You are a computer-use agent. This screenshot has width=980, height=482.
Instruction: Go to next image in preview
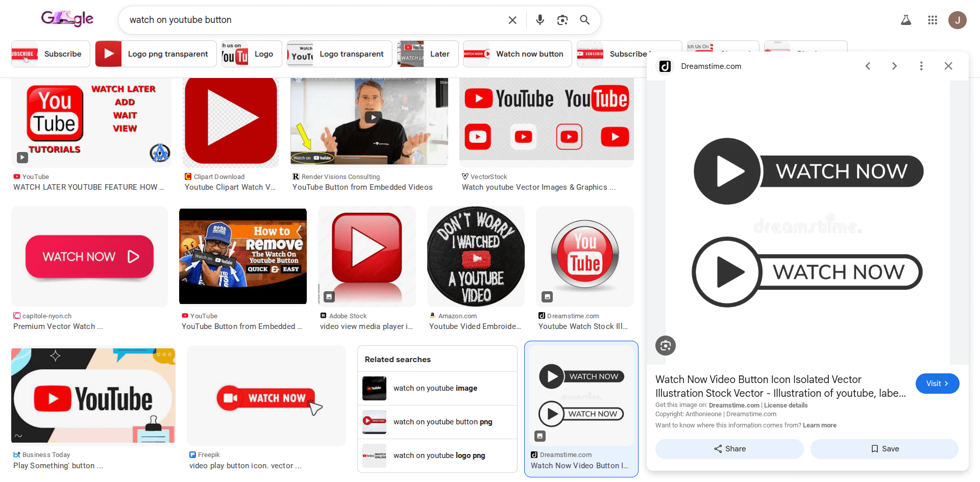pyautogui.click(x=894, y=66)
